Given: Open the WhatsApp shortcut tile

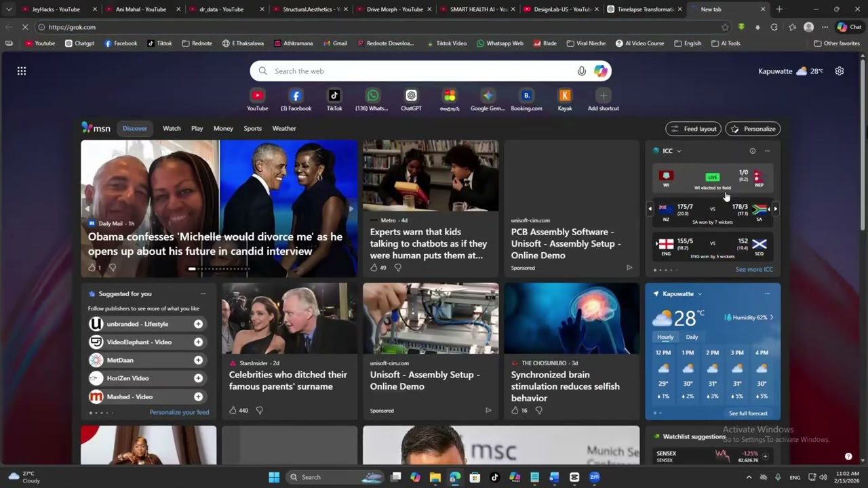Looking at the screenshot, I should (x=372, y=100).
